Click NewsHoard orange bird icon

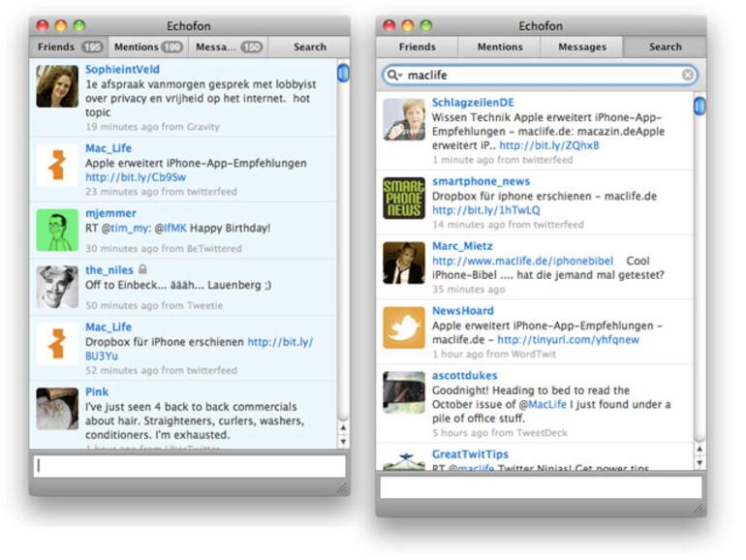pos(404,327)
